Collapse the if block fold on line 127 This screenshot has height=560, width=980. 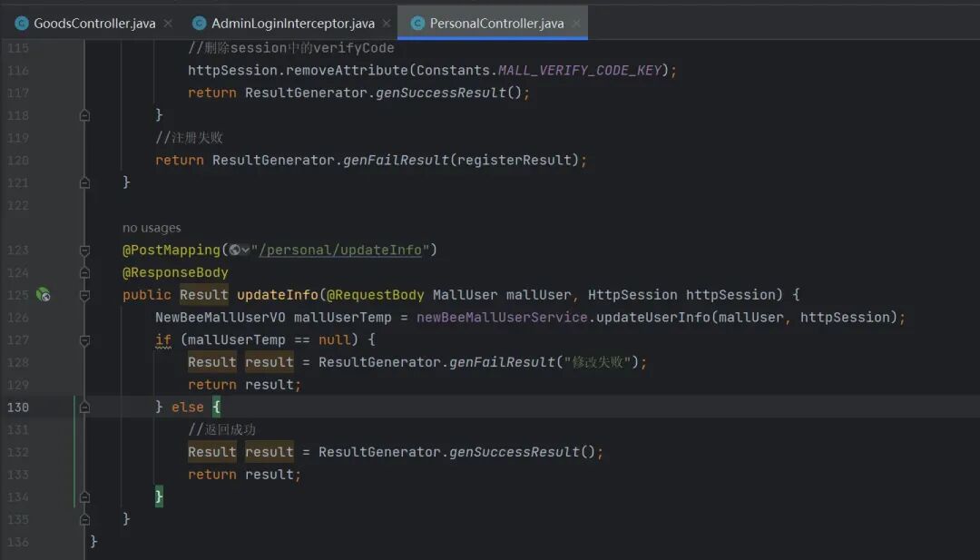click(x=85, y=340)
